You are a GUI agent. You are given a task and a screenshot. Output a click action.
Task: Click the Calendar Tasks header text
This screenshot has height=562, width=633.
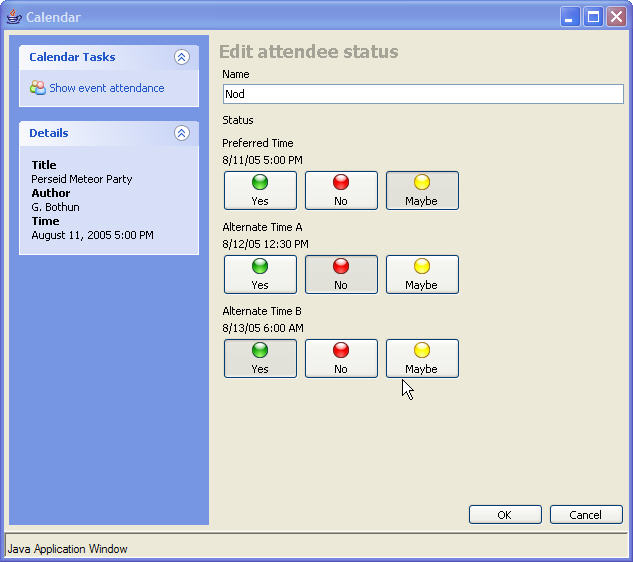pyautogui.click(x=72, y=57)
